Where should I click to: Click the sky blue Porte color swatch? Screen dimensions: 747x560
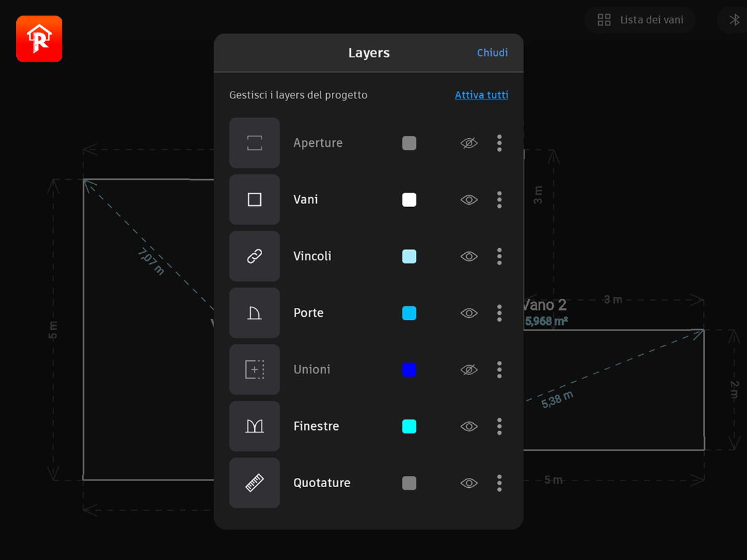409,313
